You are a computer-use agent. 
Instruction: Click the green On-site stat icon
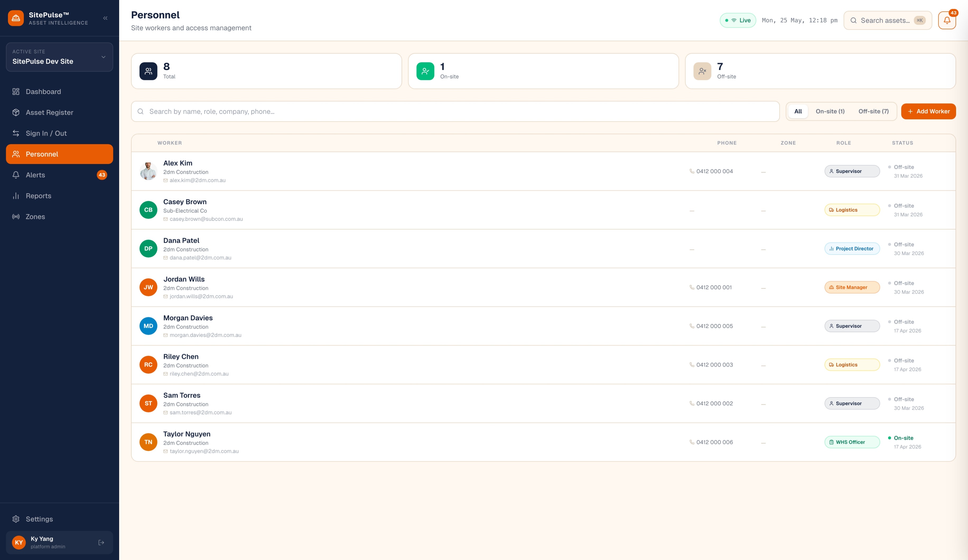coord(425,71)
